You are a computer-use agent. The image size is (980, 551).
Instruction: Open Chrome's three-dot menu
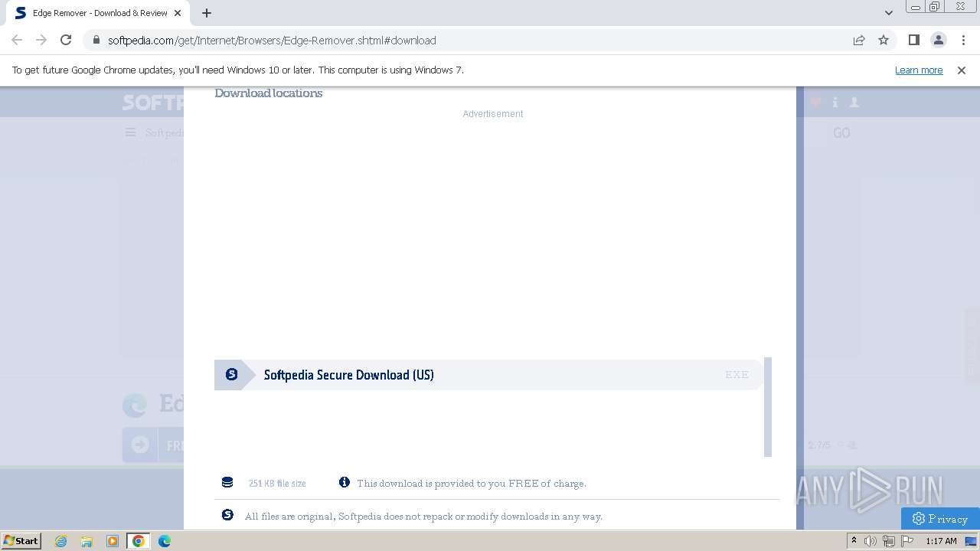point(962,41)
